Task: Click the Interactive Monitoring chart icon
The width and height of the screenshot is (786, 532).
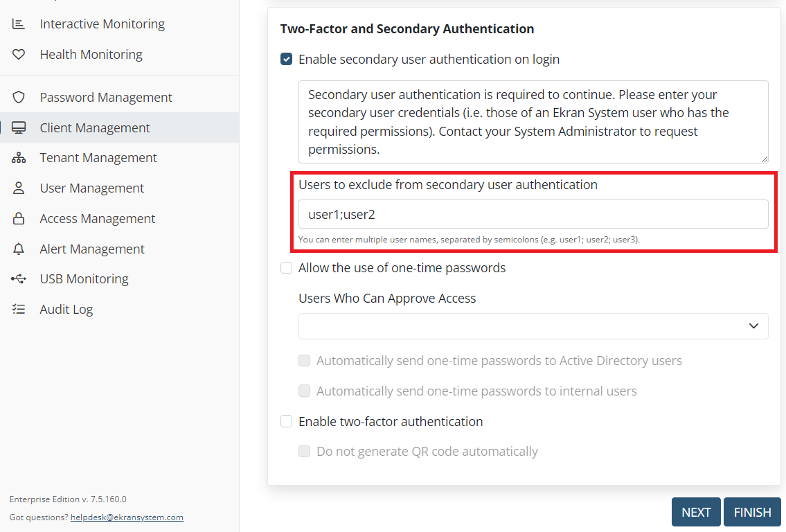Action: click(x=19, y=24)
